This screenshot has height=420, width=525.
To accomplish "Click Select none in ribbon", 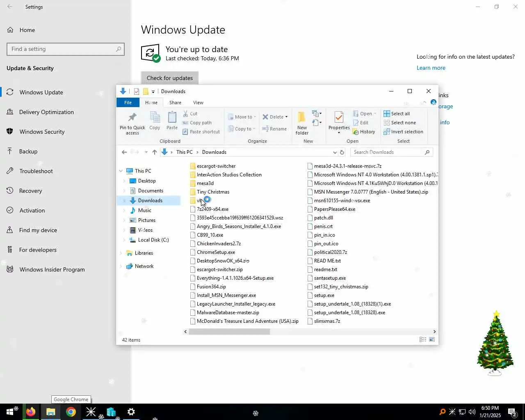I will click(399, 123).
